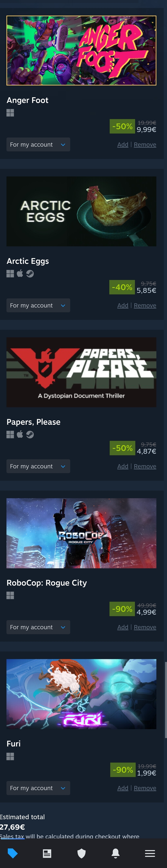Open the Arctic Eggs banner image
Image resolution: width=167 pixels, height=868 pixels.
tap(81, 211)
